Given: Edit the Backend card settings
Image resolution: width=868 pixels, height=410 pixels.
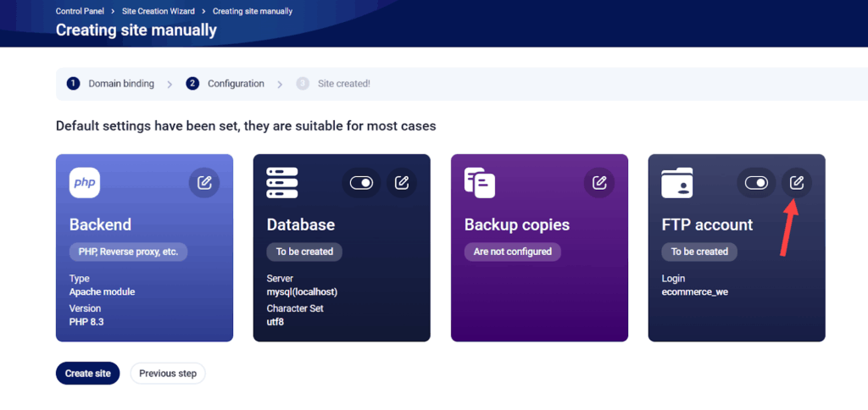Looking at the screenshot, I should coord(204,182).
